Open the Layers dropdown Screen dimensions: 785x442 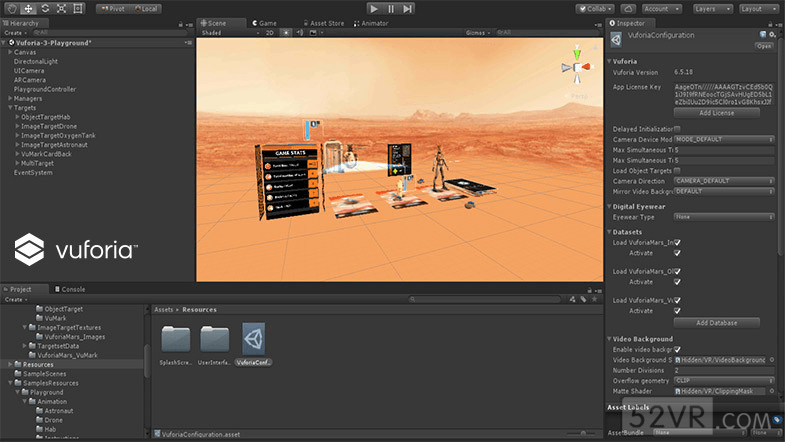coord(713,9)
